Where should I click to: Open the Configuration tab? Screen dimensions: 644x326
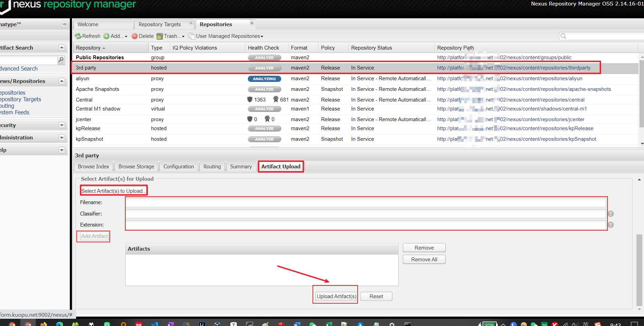point(179,167)
